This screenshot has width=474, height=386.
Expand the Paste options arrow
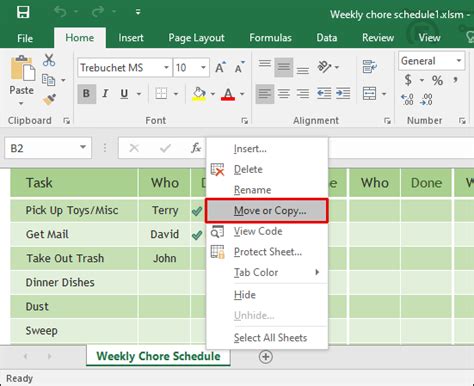[x=21, y=103]
